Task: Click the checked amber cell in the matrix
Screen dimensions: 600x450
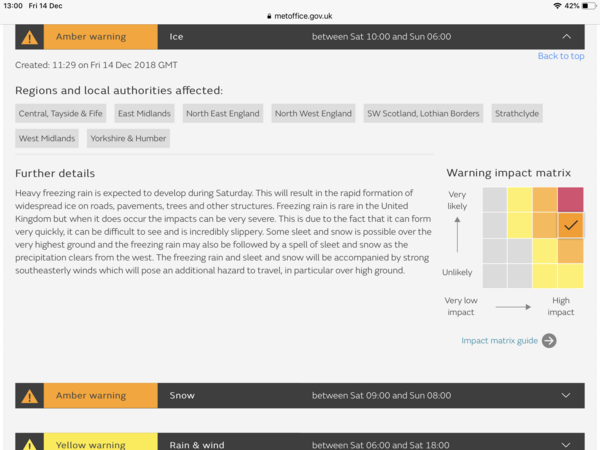Action: 571,225
